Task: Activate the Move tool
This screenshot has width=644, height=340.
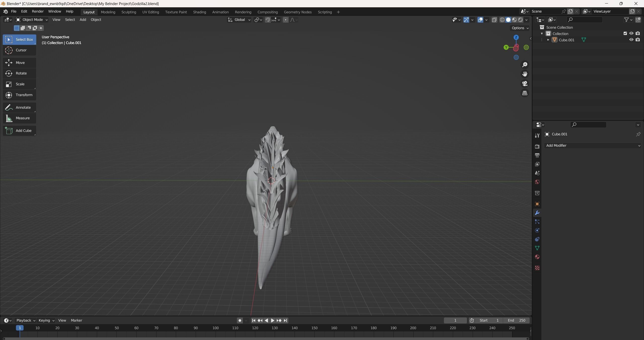Action: (x=19, y=63)
